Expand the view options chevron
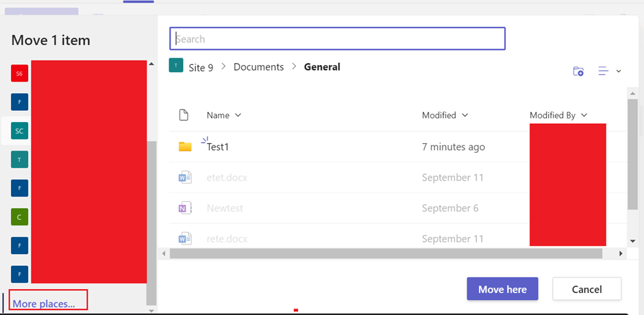644x315 pixels. tap(619, 71)
